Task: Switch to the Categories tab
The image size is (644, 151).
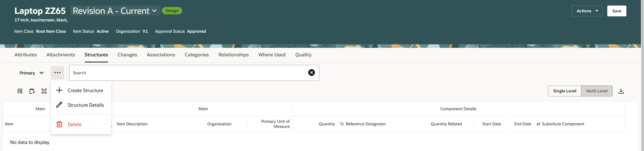Action: [x=197, y=55]
